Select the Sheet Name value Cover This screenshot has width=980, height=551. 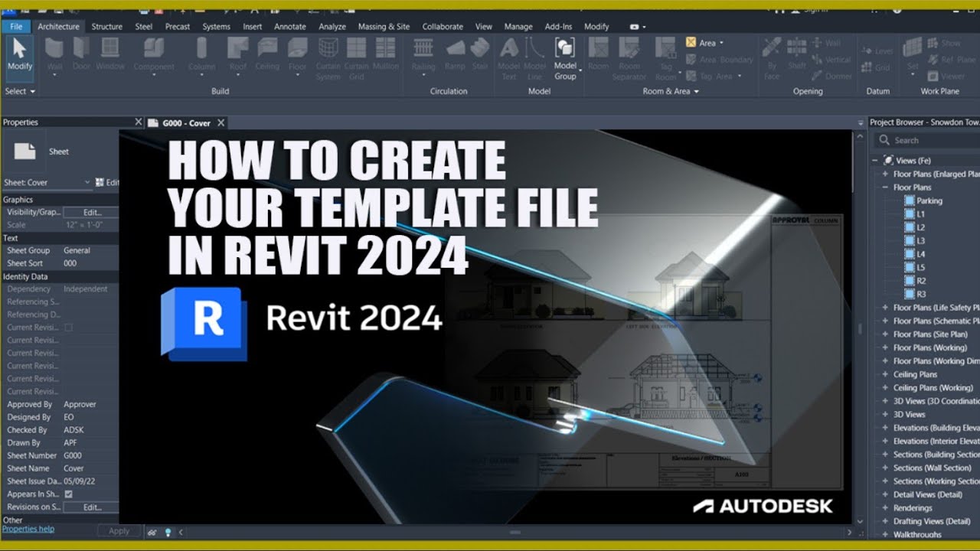[x=73, y=468]
